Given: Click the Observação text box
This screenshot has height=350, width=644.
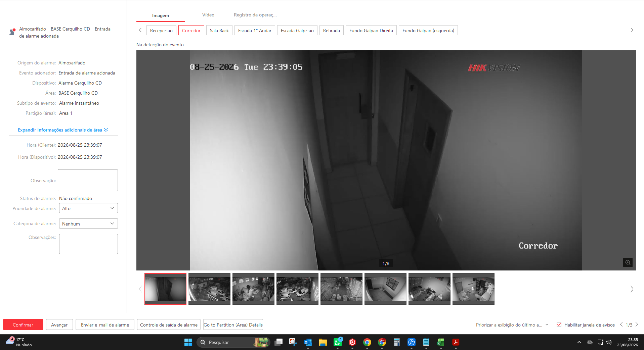Looking at the screenshot, I should [x=88, y=180].
